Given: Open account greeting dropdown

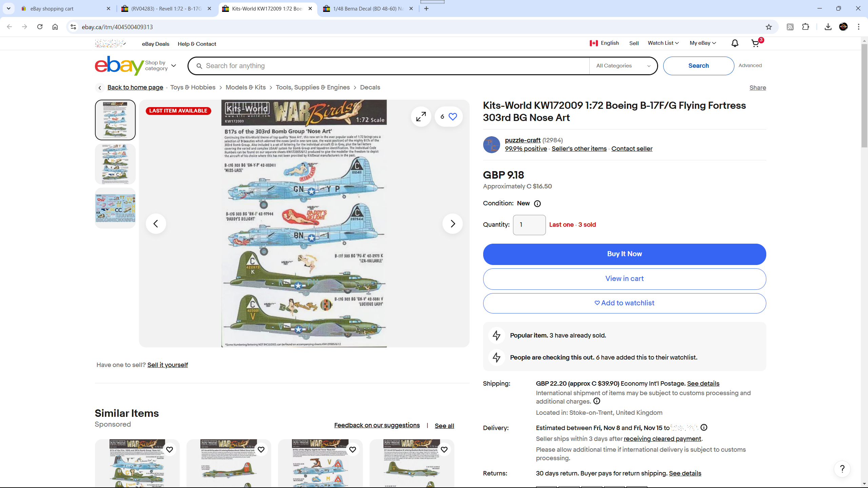Looking at the screenshot, I should [111, 43].
